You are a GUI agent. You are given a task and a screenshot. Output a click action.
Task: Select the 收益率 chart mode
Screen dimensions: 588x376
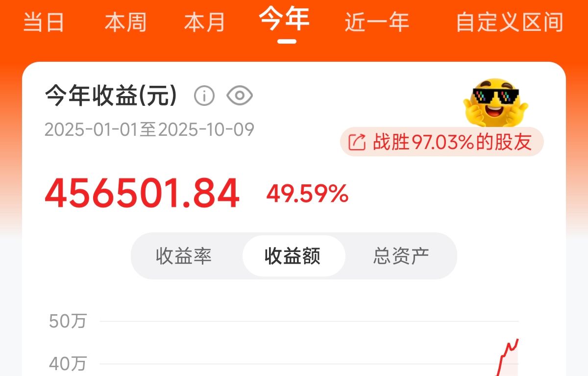pos(184,256)
